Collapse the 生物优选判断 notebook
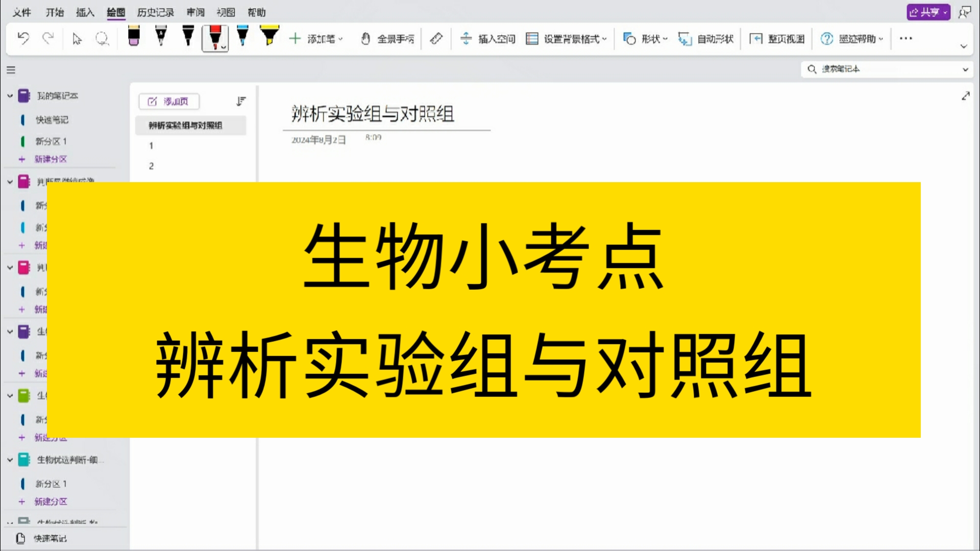Image resolution: width=980 pixels, height=551 pixels. (10, 460)
